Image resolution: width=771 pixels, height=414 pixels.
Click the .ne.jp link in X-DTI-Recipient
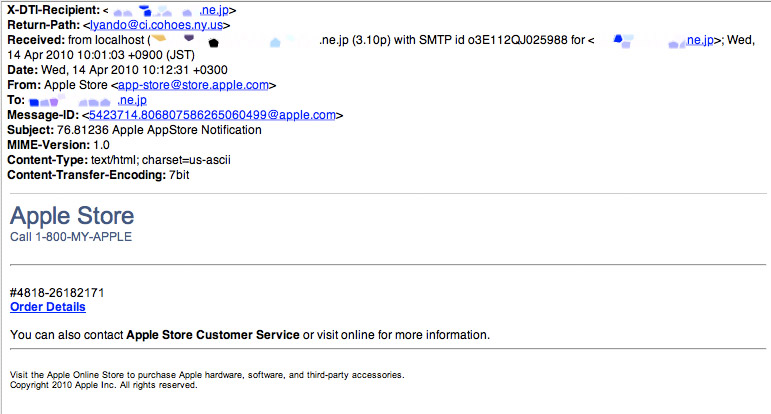tap(214, 10)
